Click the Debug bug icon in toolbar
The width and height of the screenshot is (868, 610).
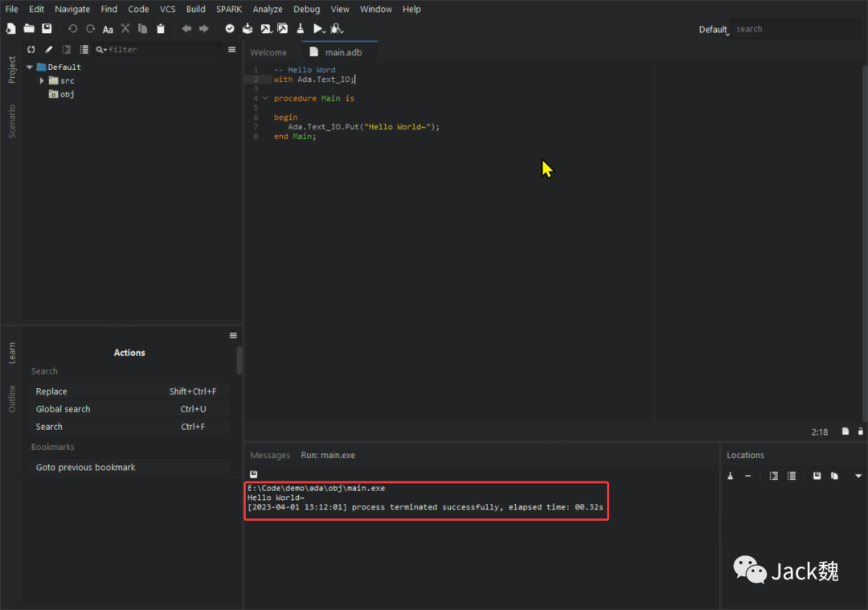[336, 29]
